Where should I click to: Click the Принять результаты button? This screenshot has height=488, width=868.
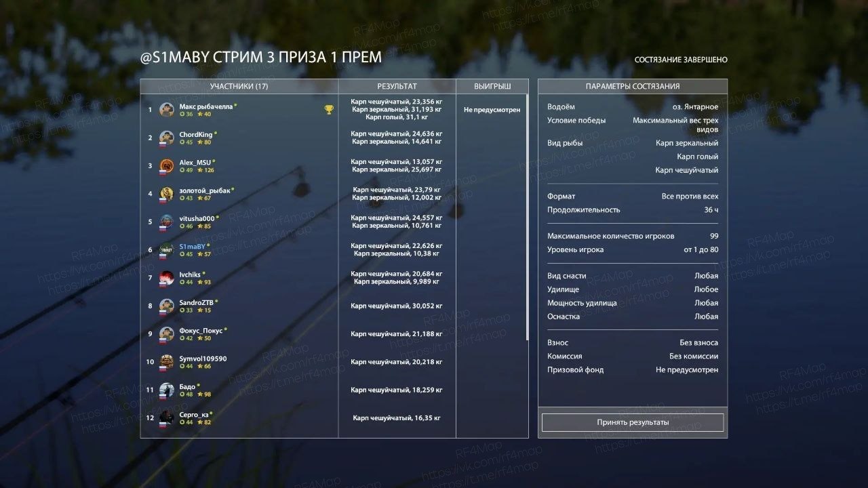coord(633,422)
